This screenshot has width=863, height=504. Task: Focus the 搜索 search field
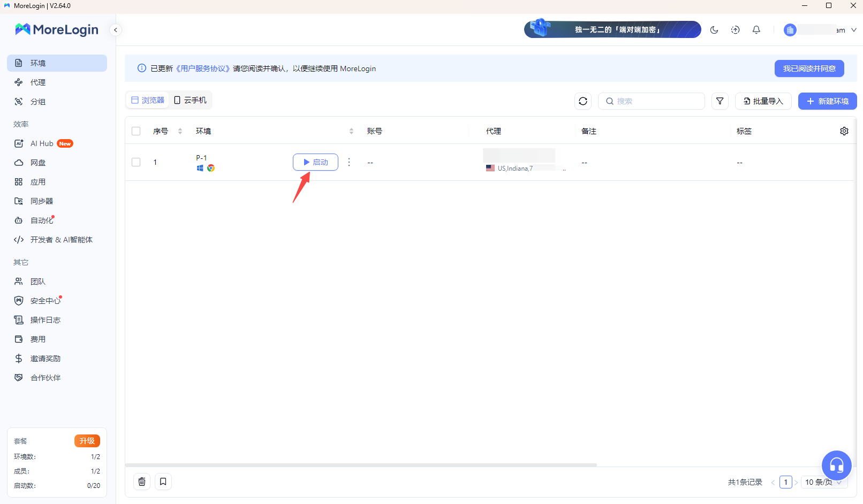click(x=652, y=101)
